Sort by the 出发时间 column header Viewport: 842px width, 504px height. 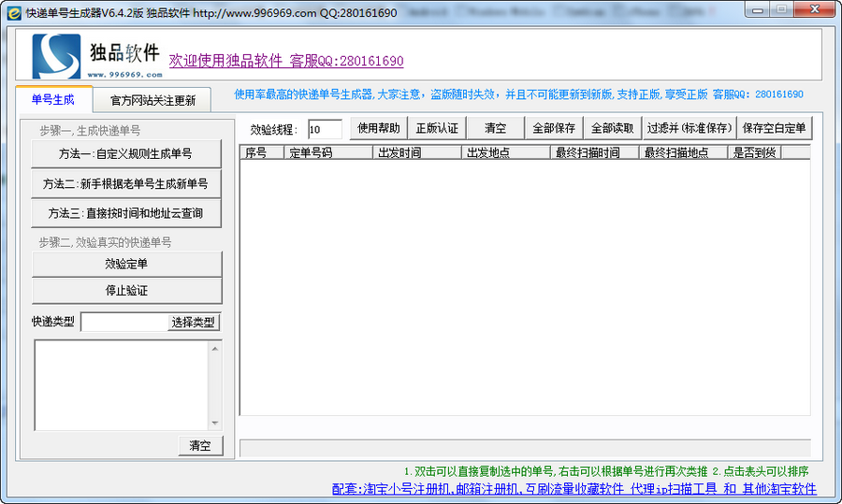[x=416, y=152]
